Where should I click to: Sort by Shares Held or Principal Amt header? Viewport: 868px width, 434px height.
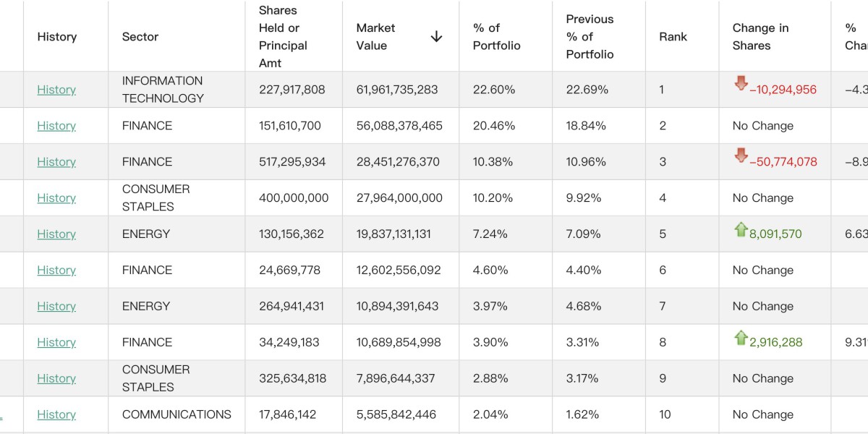click(283, 37)
